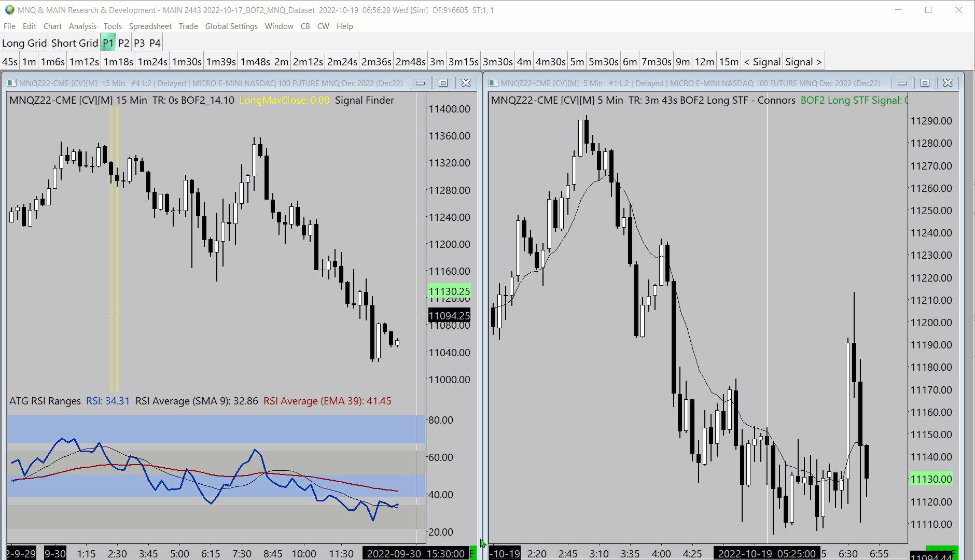Screen dimensions: 975x560
Task: Set the 2m36s timeframe
Action: point(377,62)
